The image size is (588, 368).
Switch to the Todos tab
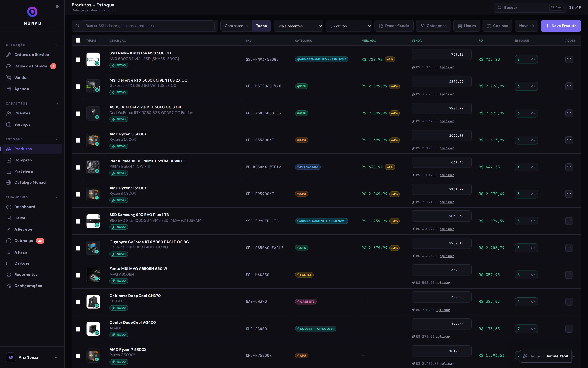261,26
